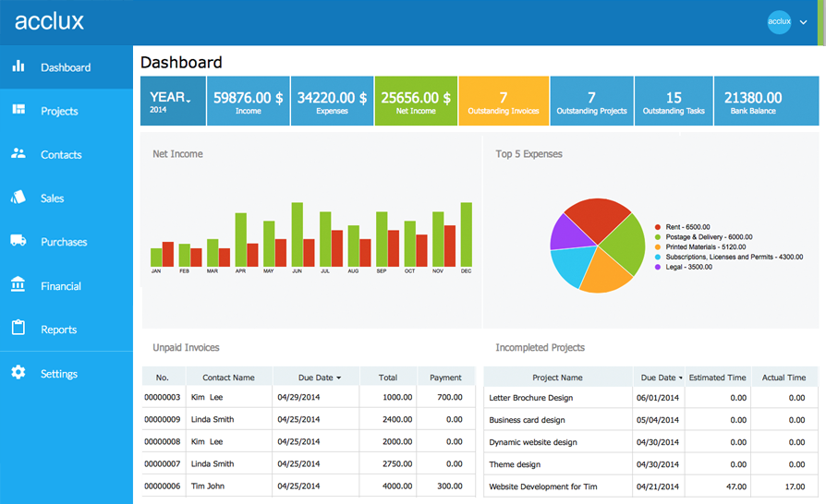The height and width of the screenshot is (504, 826).
Task: Select the Net Income green tile
Action: pyautogui.click(x=416, y=101)
